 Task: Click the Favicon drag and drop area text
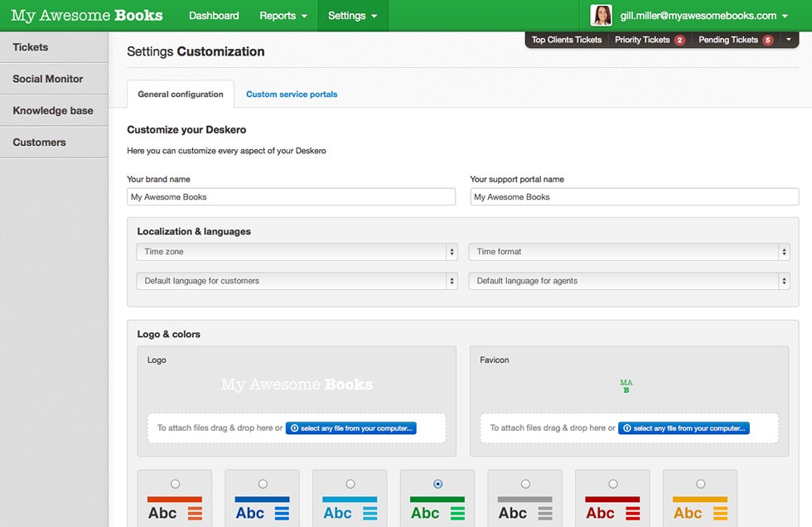tap(553, 428)
